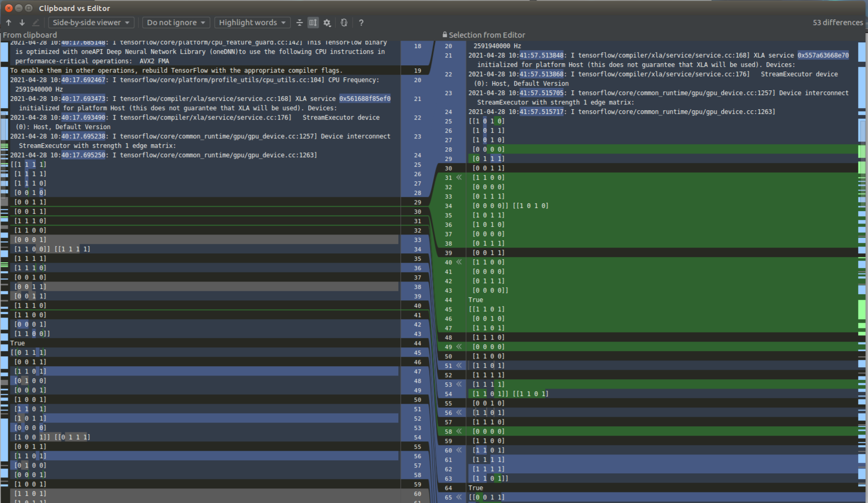Screen dimensions: 868x503
Task: Jump to next difference with down arrow
Action: tap(21, 22)
